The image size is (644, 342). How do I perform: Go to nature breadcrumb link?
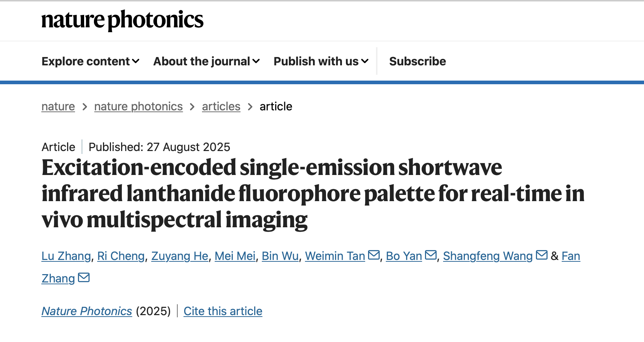(x=58, y=106)
